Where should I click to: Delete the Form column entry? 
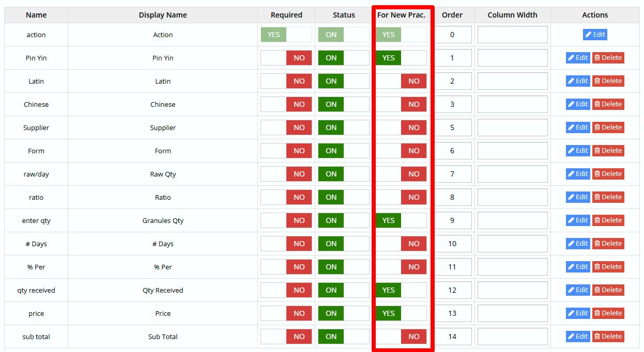[x=608, y=151]
